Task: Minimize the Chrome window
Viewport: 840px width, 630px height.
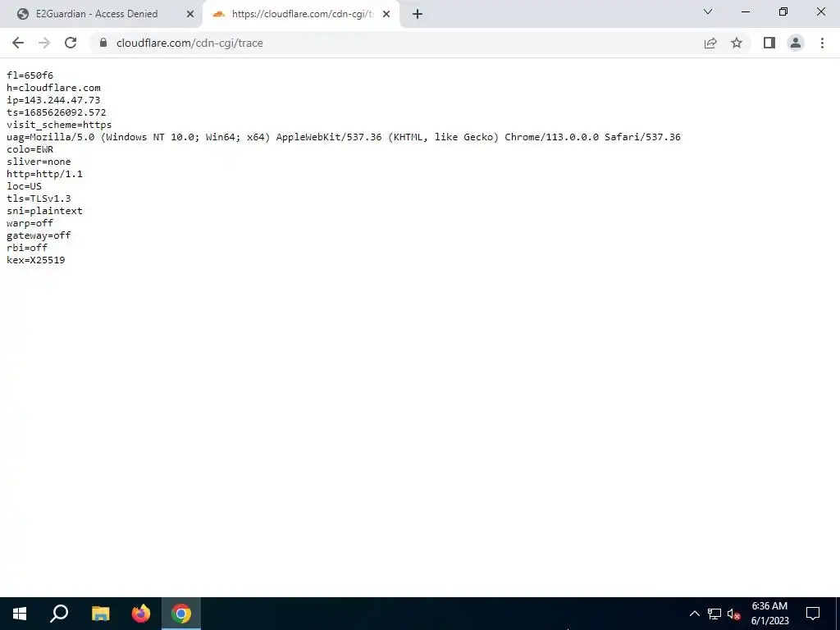Action: tap(746, 11)
